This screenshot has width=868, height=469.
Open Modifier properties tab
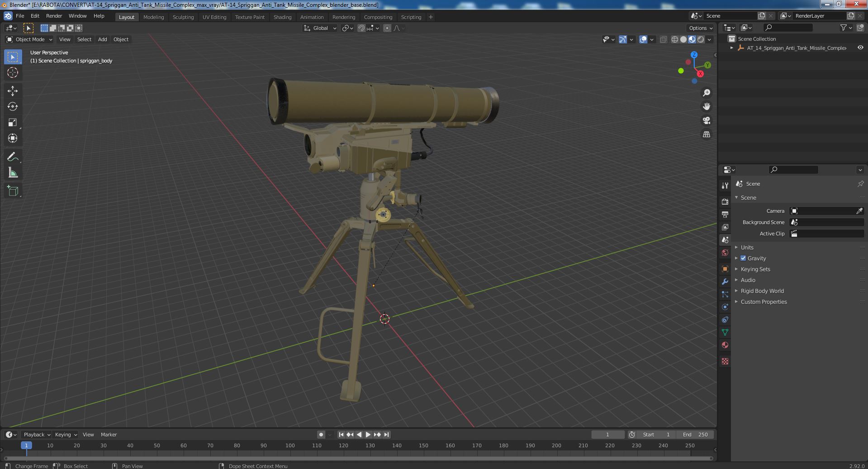tap(725, 282)
